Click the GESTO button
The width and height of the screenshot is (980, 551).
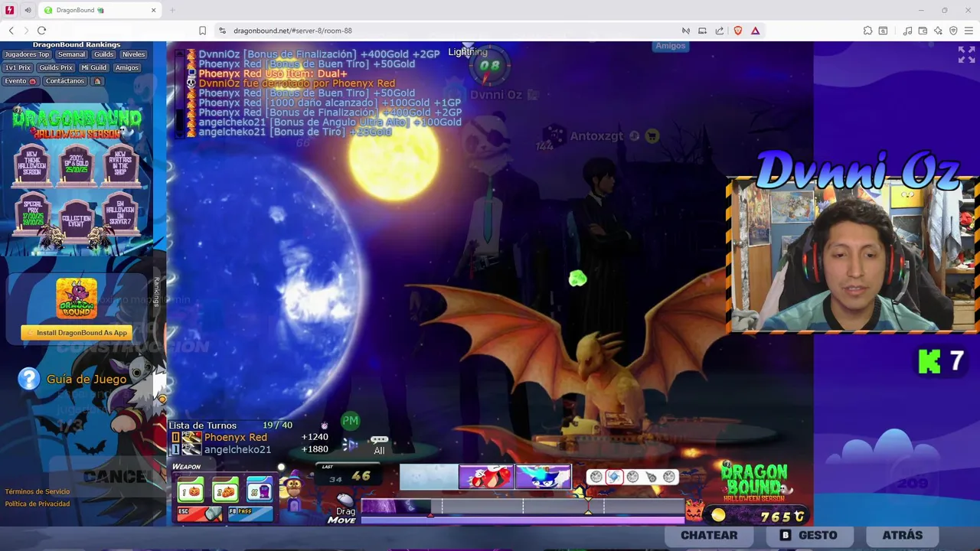coord(809,536)
